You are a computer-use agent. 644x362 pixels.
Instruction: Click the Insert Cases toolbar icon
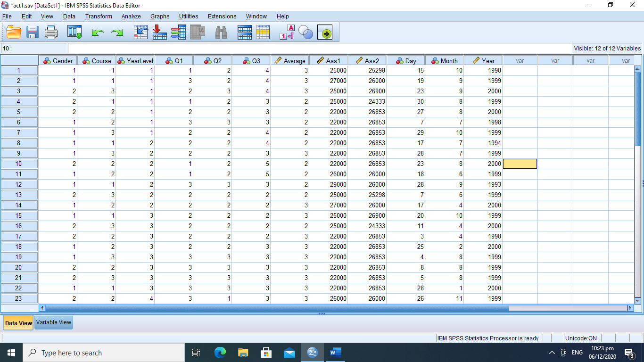pos(244,32)
